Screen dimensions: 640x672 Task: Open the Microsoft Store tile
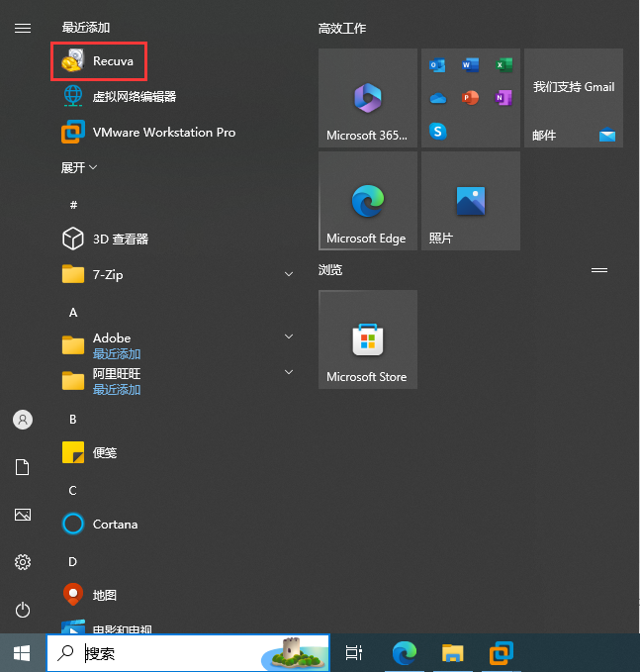(x=368, y=339)
